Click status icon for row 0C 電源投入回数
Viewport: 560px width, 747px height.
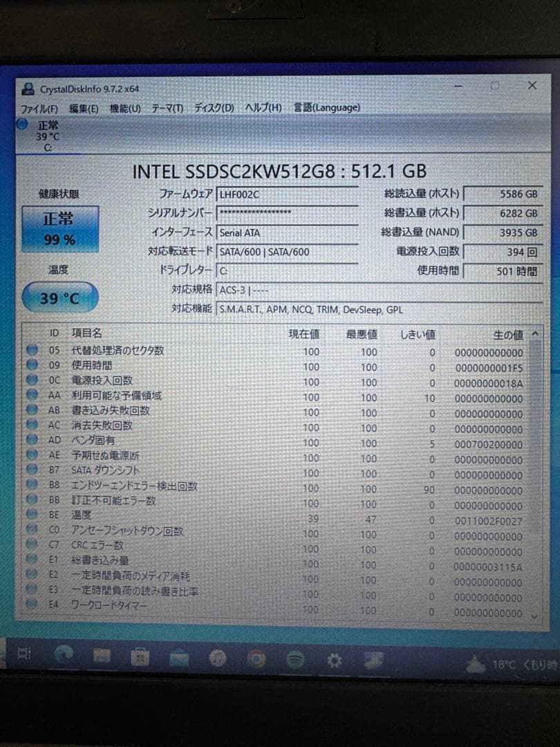coord(32,380)
